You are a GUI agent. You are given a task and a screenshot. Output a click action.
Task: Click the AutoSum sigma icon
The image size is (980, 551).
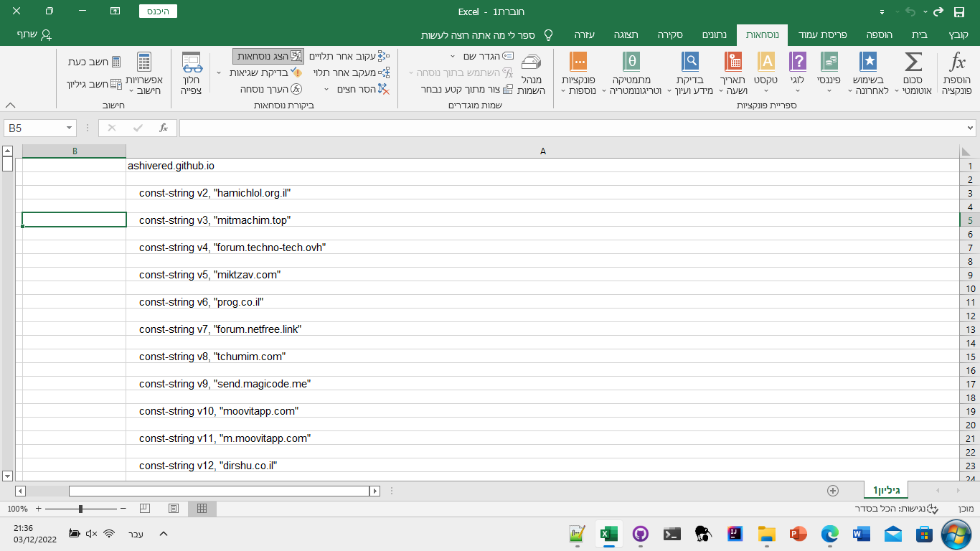(x=913, y=62)
